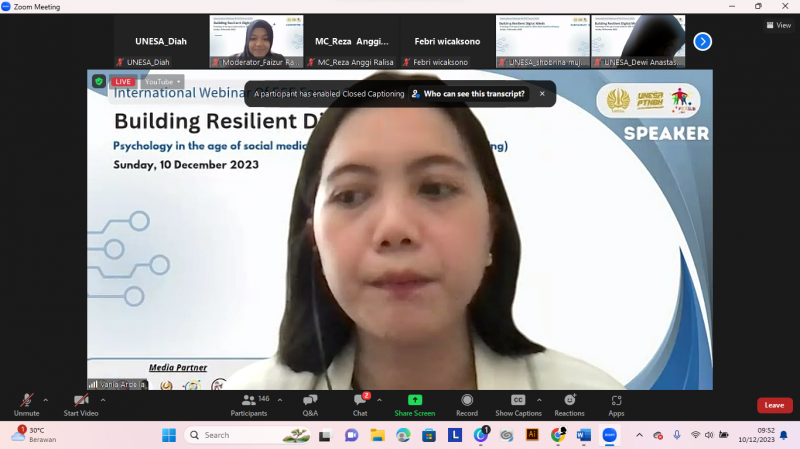Open the YouTube live stream dropdown

tap(162, 82)
